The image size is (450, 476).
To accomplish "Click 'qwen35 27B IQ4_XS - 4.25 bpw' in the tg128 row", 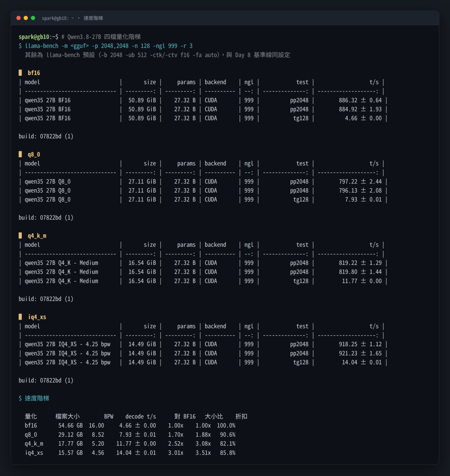I will click(x=67, y=362).
